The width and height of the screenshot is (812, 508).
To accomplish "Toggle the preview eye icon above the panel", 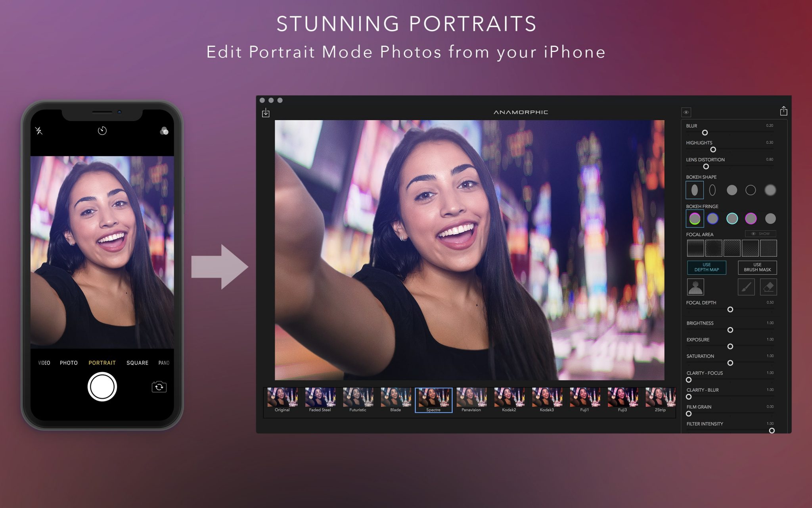I will [x=687, y=112].
